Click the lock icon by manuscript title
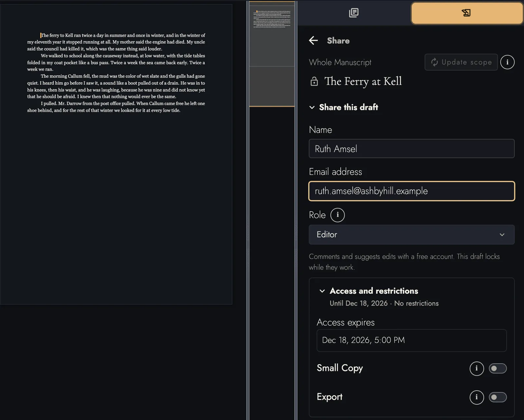The height and width of the screenshot is (420, 524). [314, 81]
